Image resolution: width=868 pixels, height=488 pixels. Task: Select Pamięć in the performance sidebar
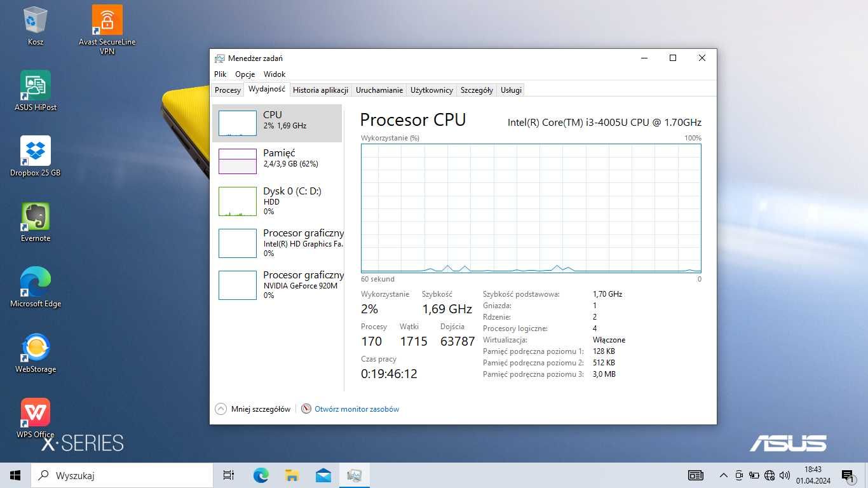[x=277, y=161]
